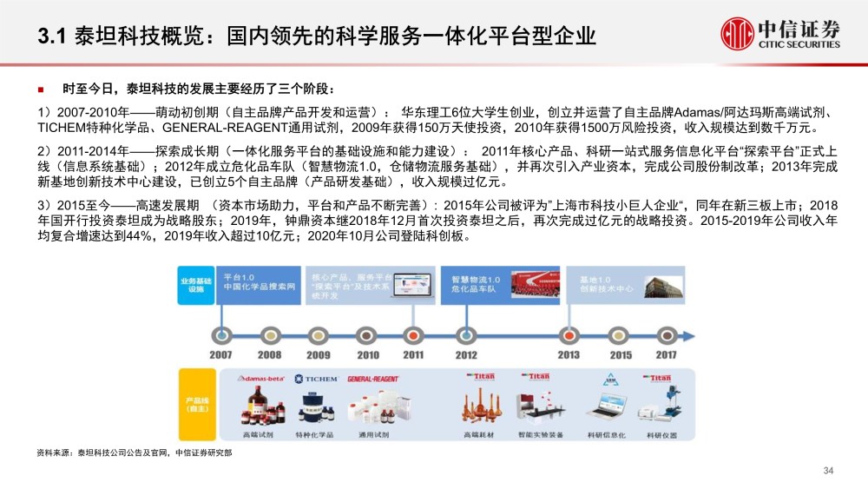Click the 2015至今 高速发展期 paragraph
This screenshot has width=868, height=489.
point(437,221)
